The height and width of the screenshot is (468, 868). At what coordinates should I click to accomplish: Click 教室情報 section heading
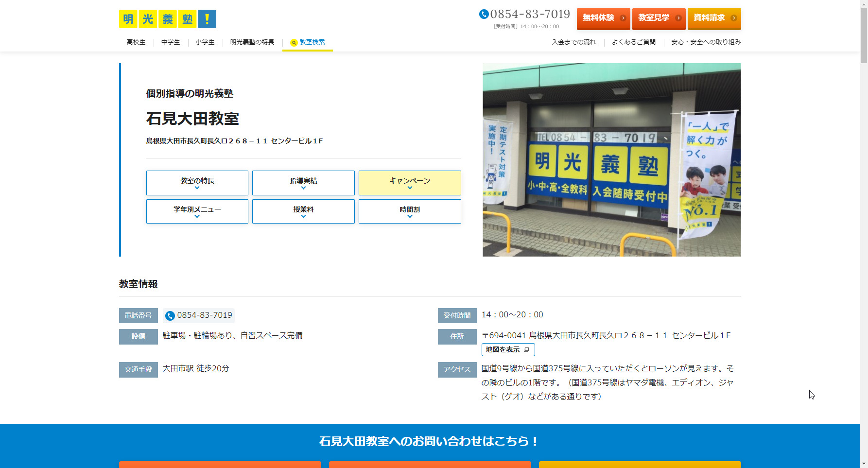[x=139, y=284]
